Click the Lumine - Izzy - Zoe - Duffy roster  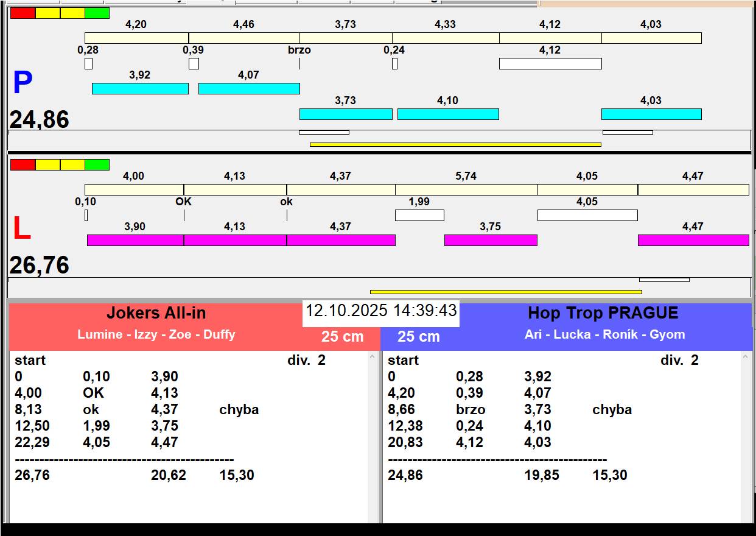156,334
